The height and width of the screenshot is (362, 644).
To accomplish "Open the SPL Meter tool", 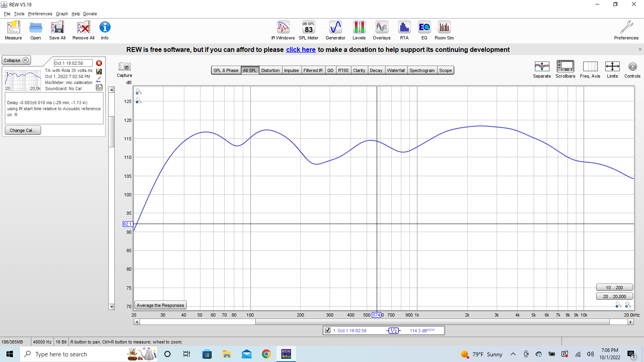I will coord(308,31).
